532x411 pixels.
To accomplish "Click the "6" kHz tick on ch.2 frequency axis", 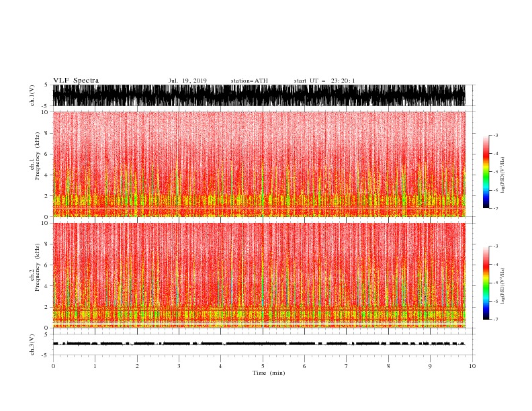I will click(x=46, y=265).
